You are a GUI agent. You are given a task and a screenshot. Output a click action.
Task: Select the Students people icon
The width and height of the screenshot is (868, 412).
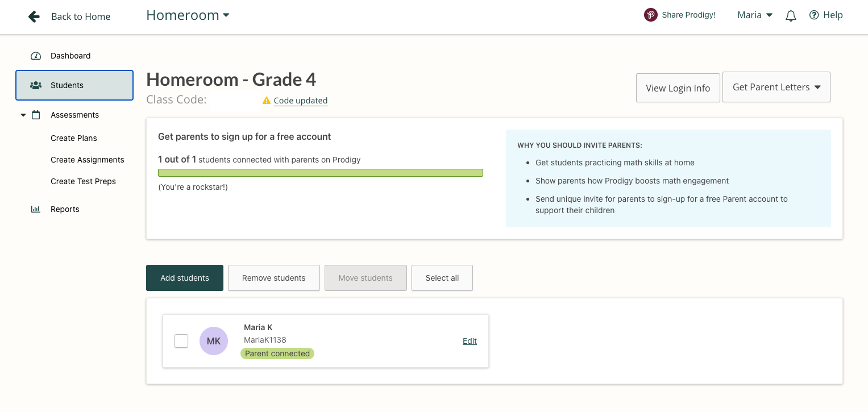(36, 84)
